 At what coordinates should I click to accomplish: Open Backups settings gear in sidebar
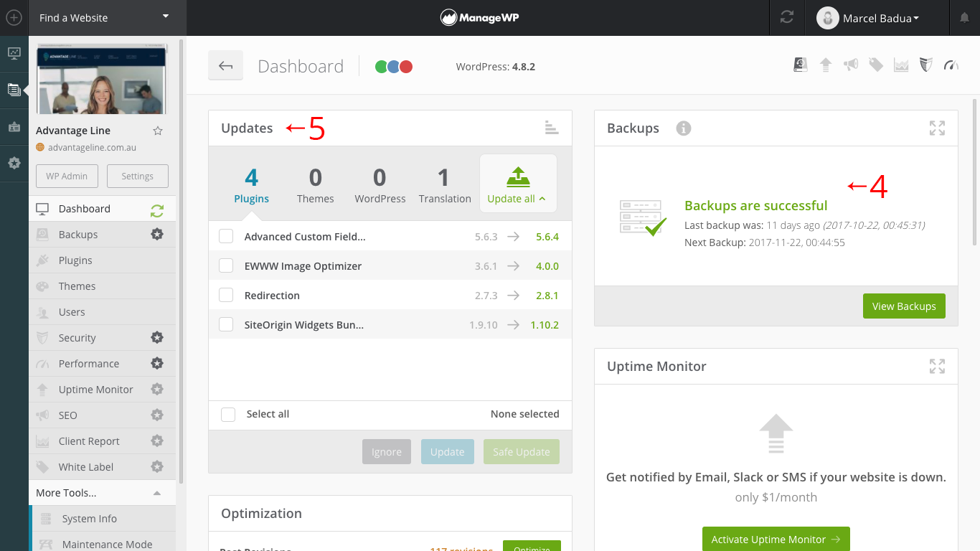(157, 235)
